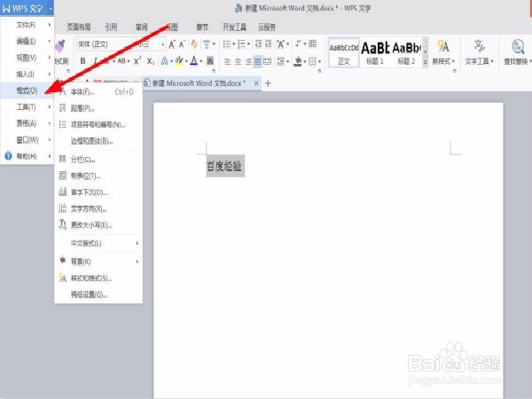Click the distributed alignment icon
Viewport: 532px width, 399px height.
268,61
